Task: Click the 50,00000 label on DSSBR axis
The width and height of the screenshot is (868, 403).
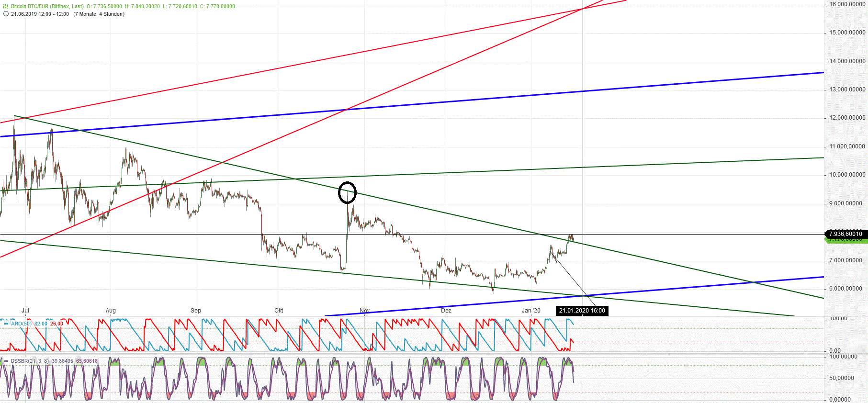Action: click(842, 378)
